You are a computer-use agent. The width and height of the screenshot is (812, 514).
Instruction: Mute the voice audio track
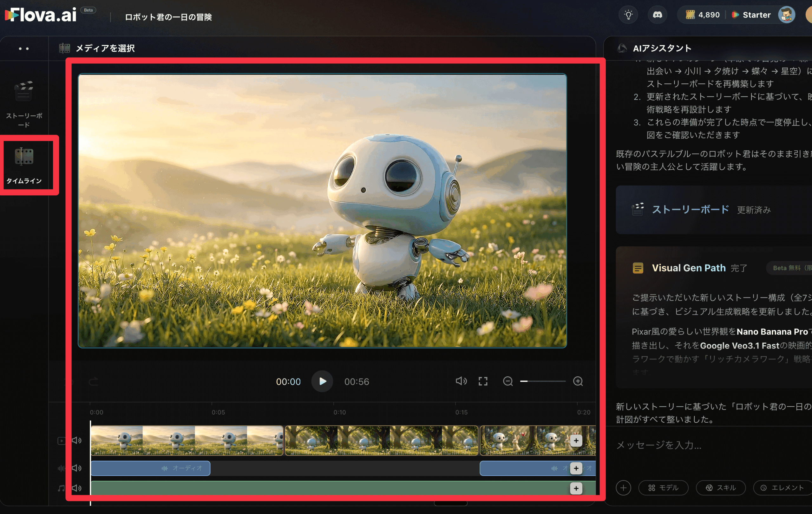pos(77,468)
